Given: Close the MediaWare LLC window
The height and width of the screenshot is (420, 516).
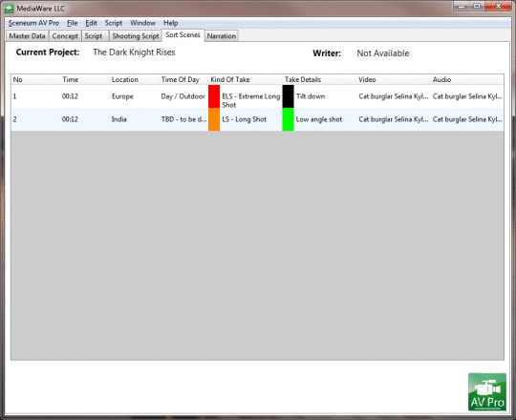Looking at the screenshot, I should [498, 6].
